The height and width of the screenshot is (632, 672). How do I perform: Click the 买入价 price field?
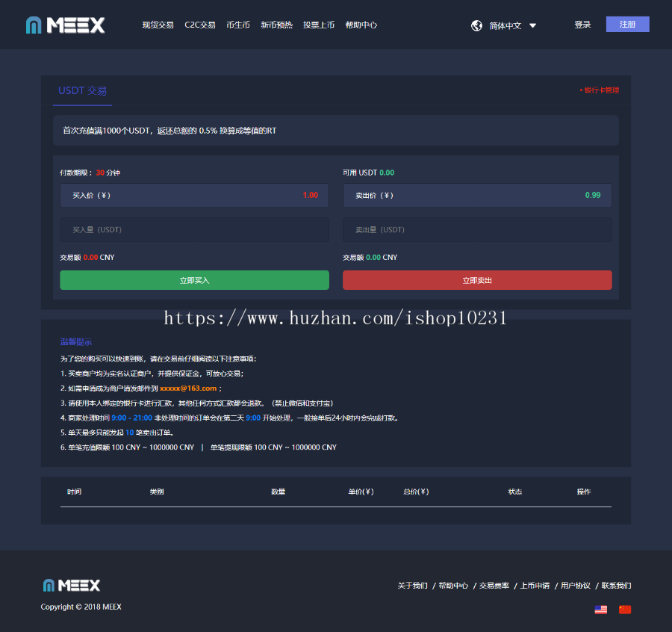pos(195,196)
